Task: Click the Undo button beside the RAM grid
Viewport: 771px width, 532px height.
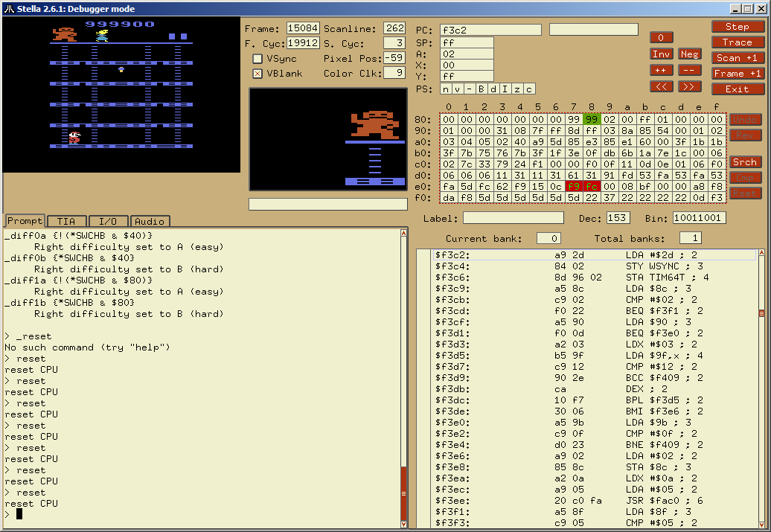Action: point(745,120)
